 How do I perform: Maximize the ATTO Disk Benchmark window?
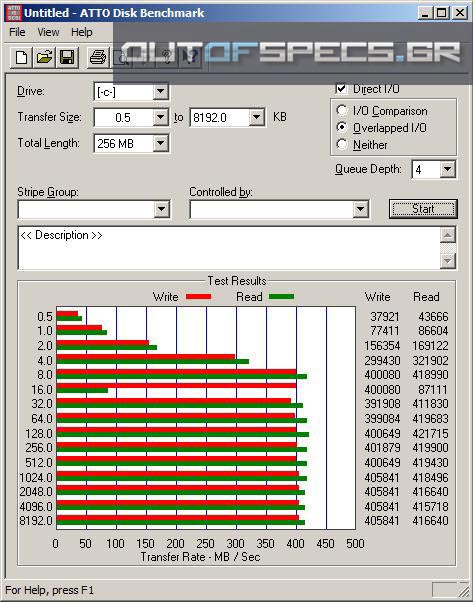click(x=442, y=13)
